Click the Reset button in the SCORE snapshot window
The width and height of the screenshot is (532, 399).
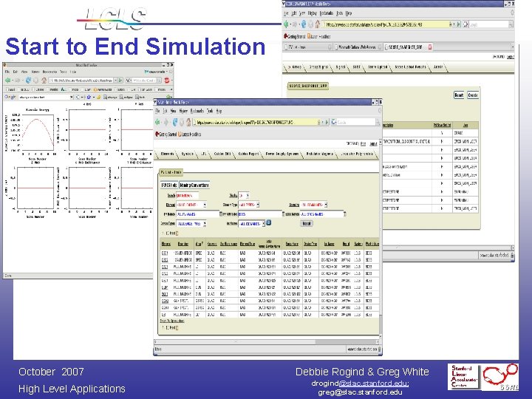(x=459, y=95)
